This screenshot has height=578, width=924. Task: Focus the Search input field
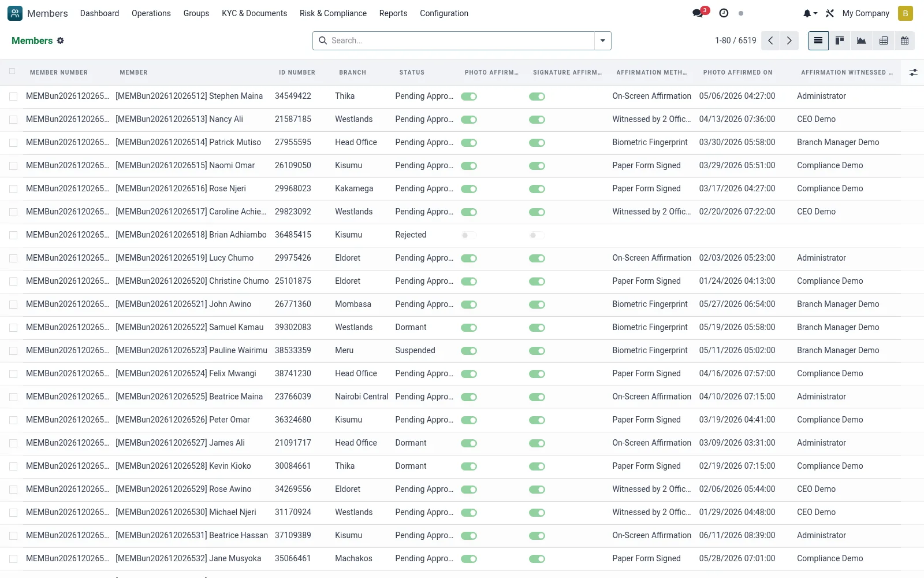pyautogui.click(x=461, y=40)
